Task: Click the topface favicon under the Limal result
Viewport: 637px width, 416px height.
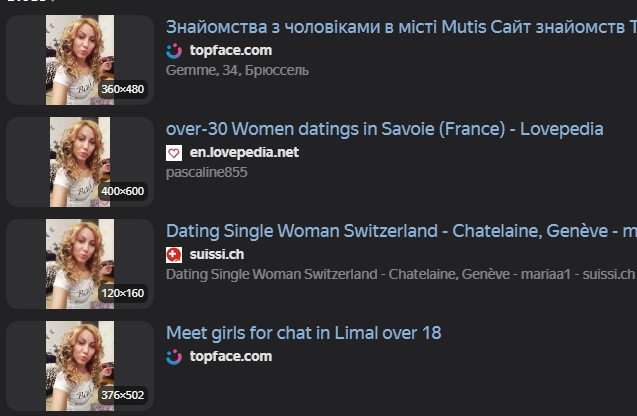Action: pyautogui.click(x=174, y=356)
